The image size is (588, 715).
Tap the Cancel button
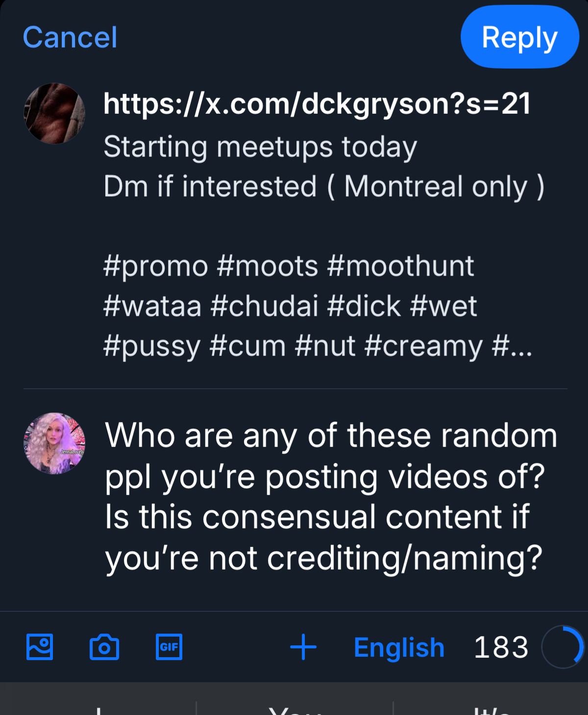pyautogui.click(x=70, y=37)
